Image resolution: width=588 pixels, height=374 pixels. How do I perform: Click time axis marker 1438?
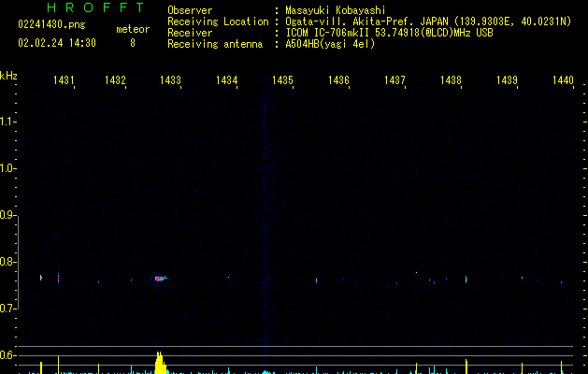451,80
